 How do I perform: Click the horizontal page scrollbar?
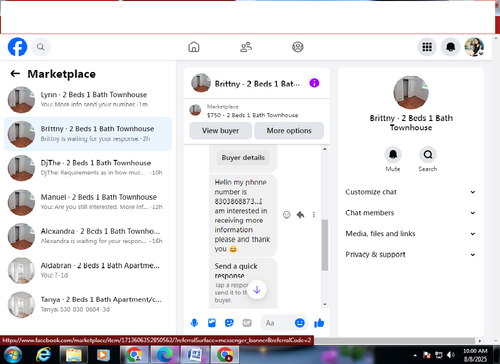pyautogui.click(x=395, y=341)
